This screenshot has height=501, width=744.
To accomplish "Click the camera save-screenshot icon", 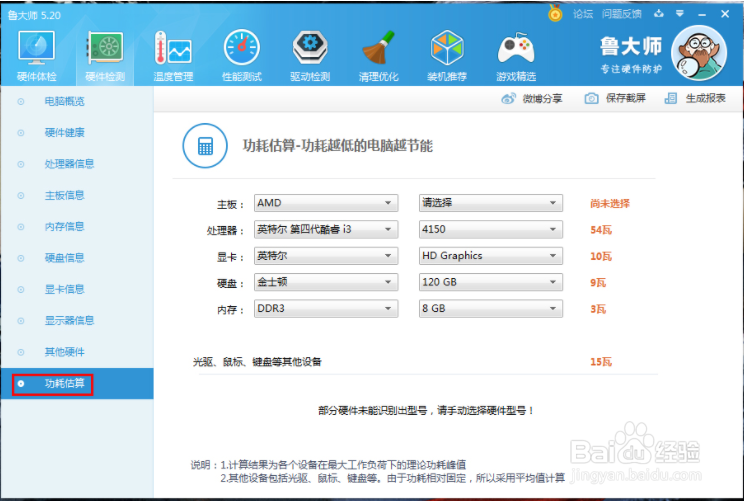I will click(x=591, y=99).
